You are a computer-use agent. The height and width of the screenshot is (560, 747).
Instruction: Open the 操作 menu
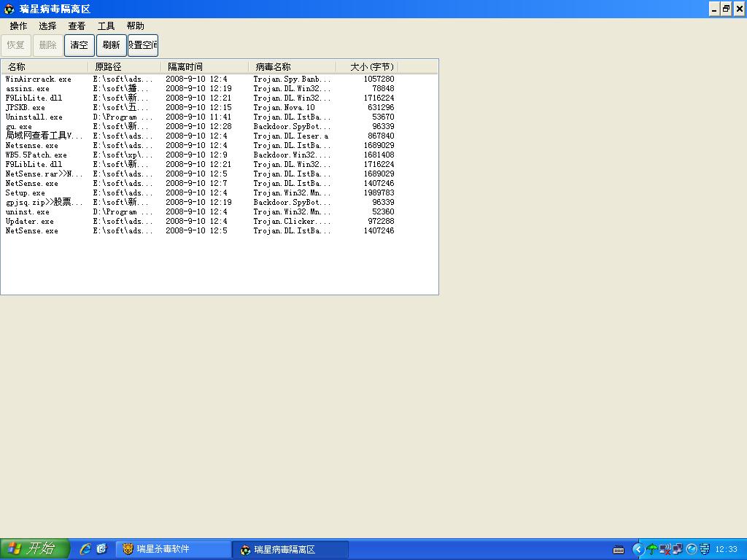click(18, 26)
